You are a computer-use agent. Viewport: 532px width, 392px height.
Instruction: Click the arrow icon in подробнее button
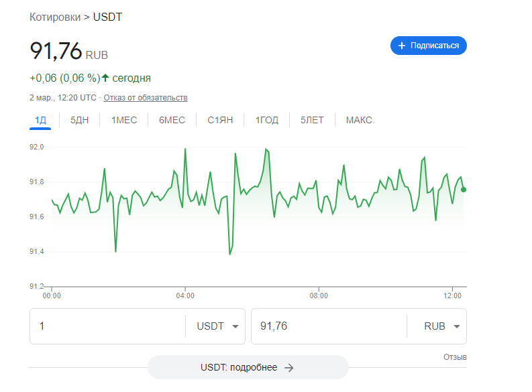(x=289, y=368)
